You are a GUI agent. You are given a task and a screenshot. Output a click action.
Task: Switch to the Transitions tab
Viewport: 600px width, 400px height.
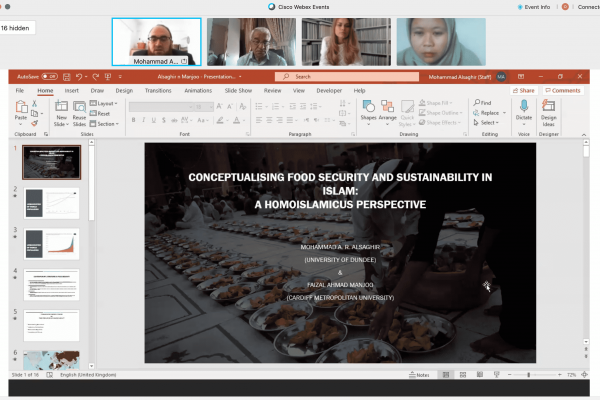click(x=158, y=91)
